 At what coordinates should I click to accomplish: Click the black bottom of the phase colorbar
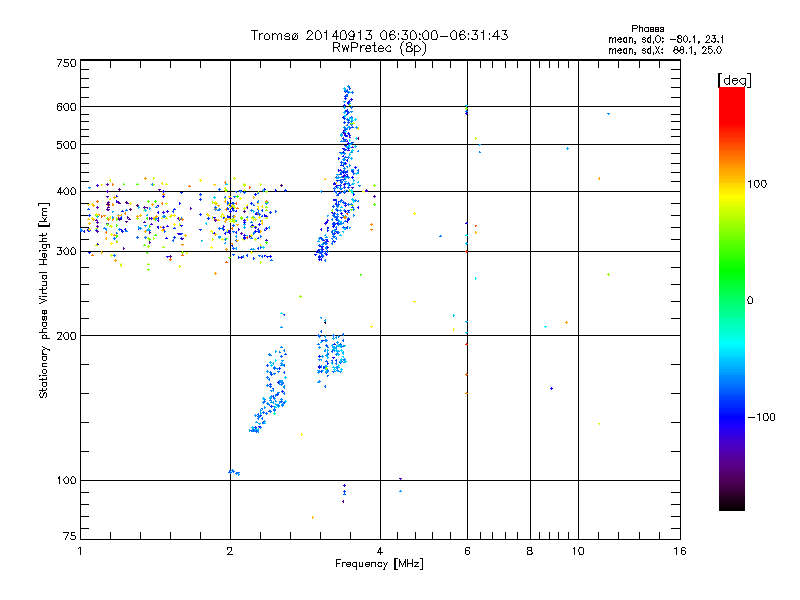pyautogui.click(x=732, y=503)
